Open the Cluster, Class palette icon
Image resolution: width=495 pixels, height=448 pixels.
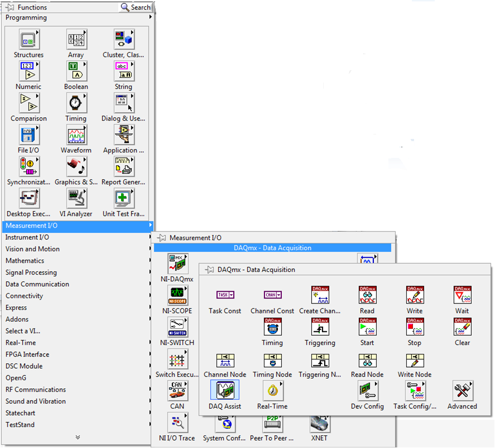123,40
